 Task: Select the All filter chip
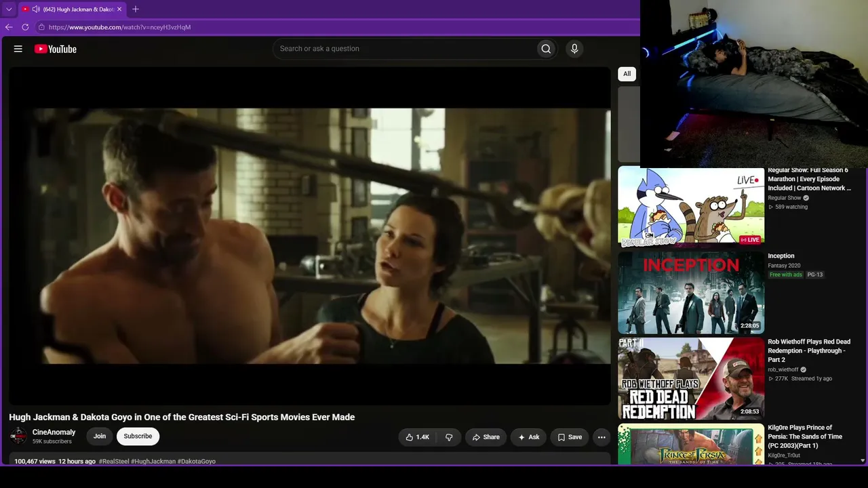627,74
